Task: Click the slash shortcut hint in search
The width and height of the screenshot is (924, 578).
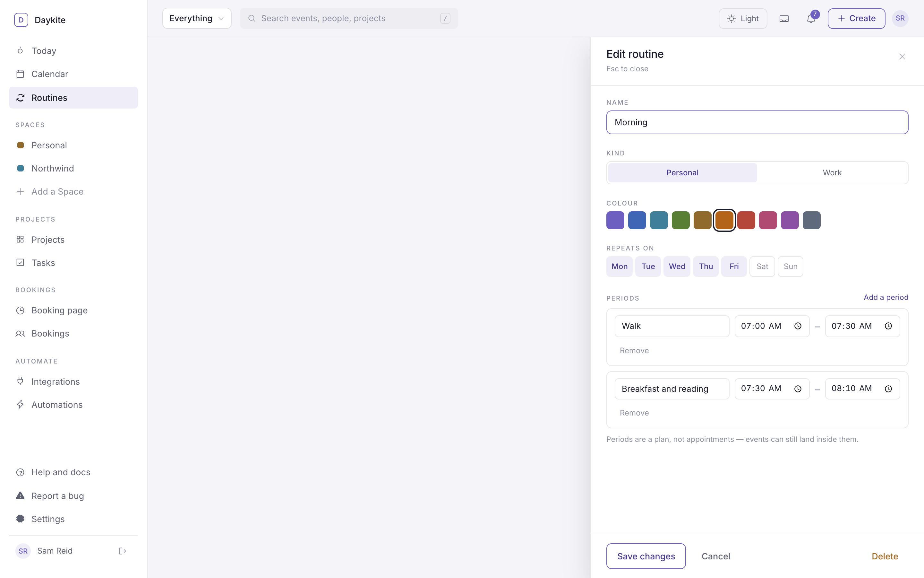Action: [445, 18]
